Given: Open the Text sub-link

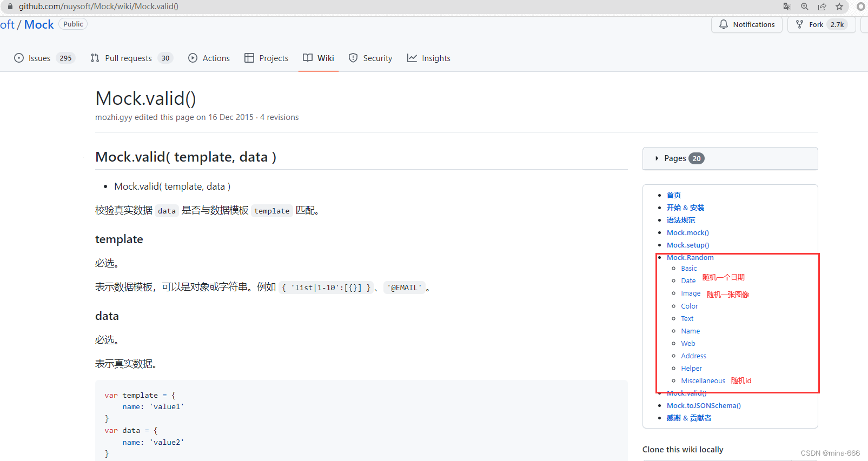Looking at the screenshot, I should [x=687, y=318].
